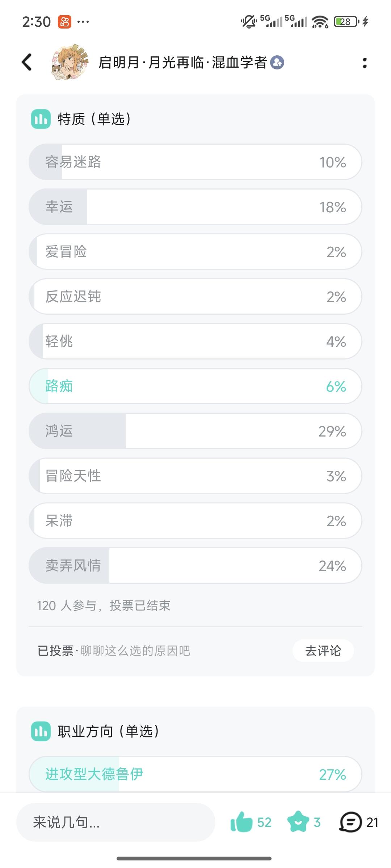Screen dimensions: 391x868
Task: Open comments via speech bubble icon
Action: (350, 822)
